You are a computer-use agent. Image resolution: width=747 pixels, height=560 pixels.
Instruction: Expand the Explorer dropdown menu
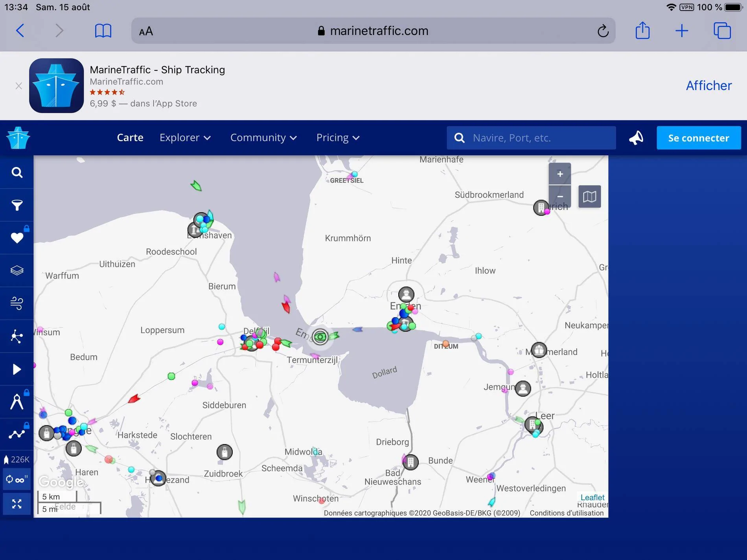click(185, 138)
